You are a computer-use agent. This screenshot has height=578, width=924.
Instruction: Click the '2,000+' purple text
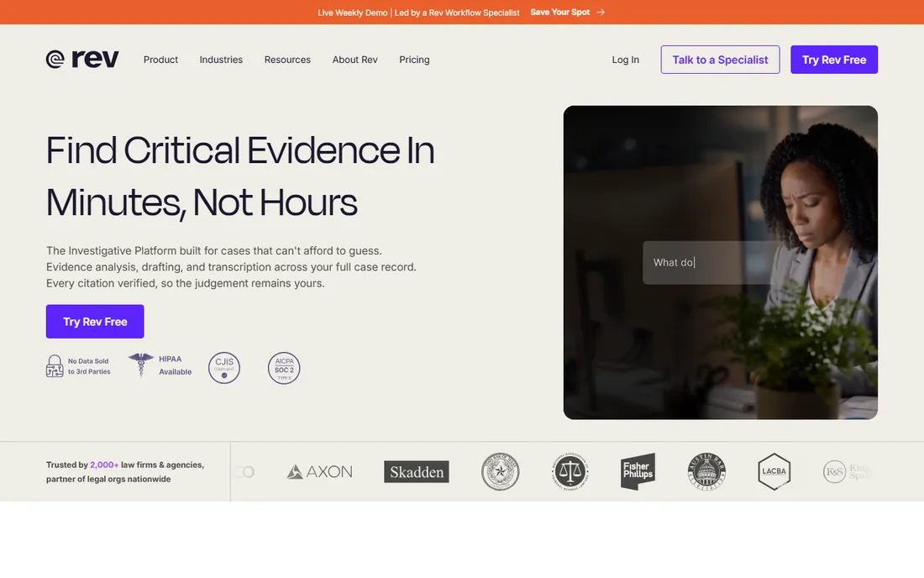[x=104, y=465]
